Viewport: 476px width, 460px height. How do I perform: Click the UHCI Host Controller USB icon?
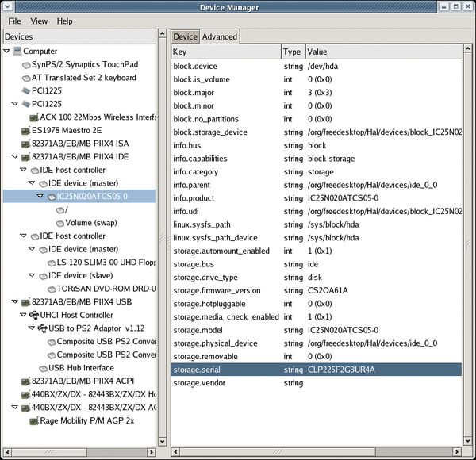coord(36,315)
